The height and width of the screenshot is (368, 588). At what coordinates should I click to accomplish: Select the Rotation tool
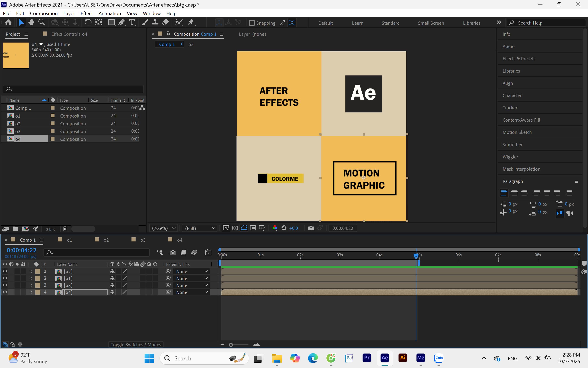[x=88, y=23]
